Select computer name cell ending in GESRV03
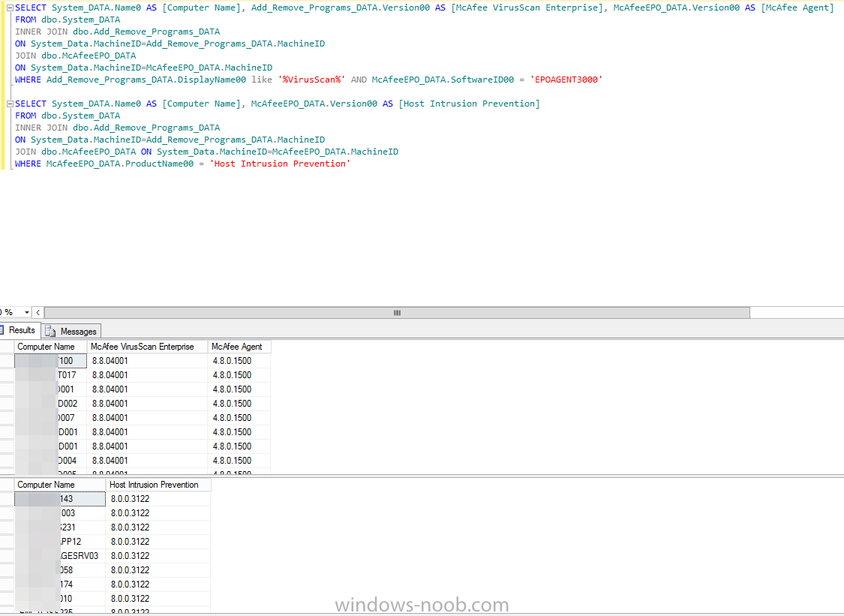This screenshot has width=844, height=616. [x=60, y=556]
